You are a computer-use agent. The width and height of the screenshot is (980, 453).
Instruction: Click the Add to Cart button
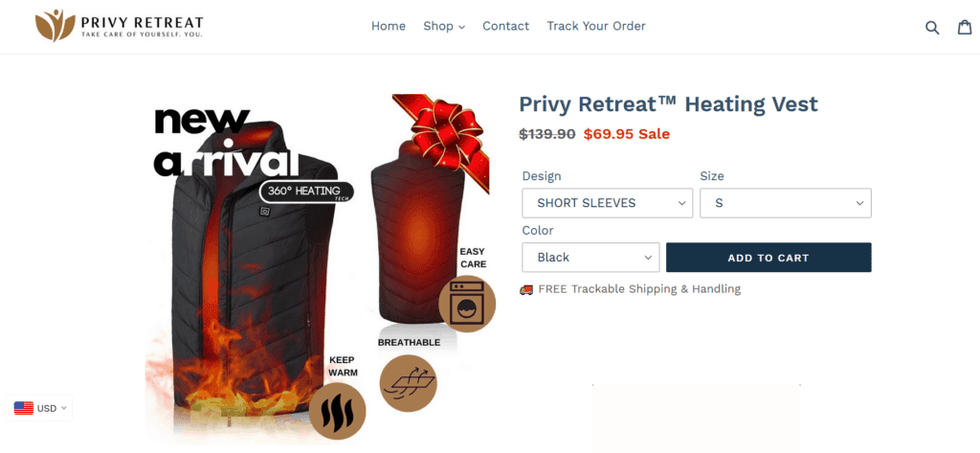point(768,258)
